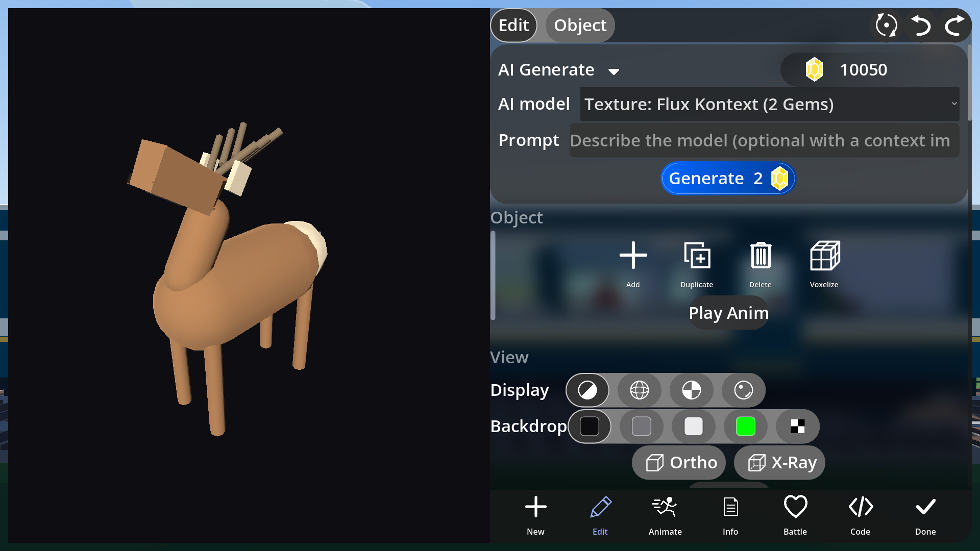This screenshot has height=551, width=980.
Task: Expand the AI Generate dropdown arrow
Action: (614, 71)
